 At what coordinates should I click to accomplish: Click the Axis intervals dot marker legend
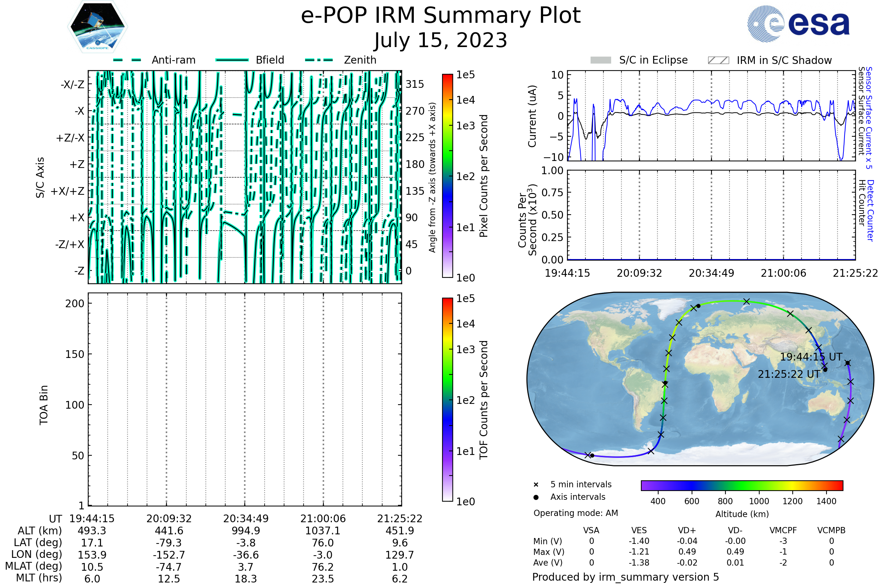coord(536,497)
